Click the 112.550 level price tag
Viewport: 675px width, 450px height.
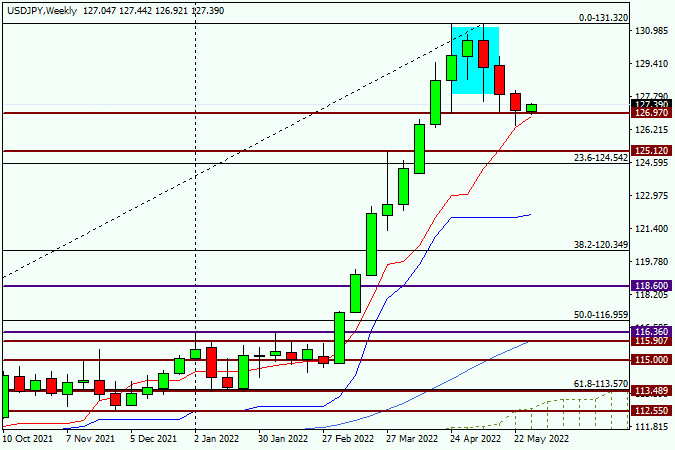point(652,411)
